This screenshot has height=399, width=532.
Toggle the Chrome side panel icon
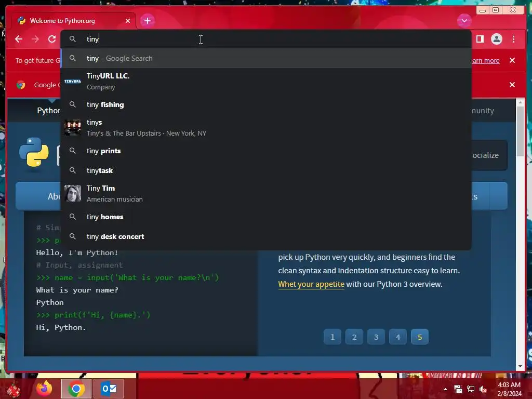click(x=480, y=39)
